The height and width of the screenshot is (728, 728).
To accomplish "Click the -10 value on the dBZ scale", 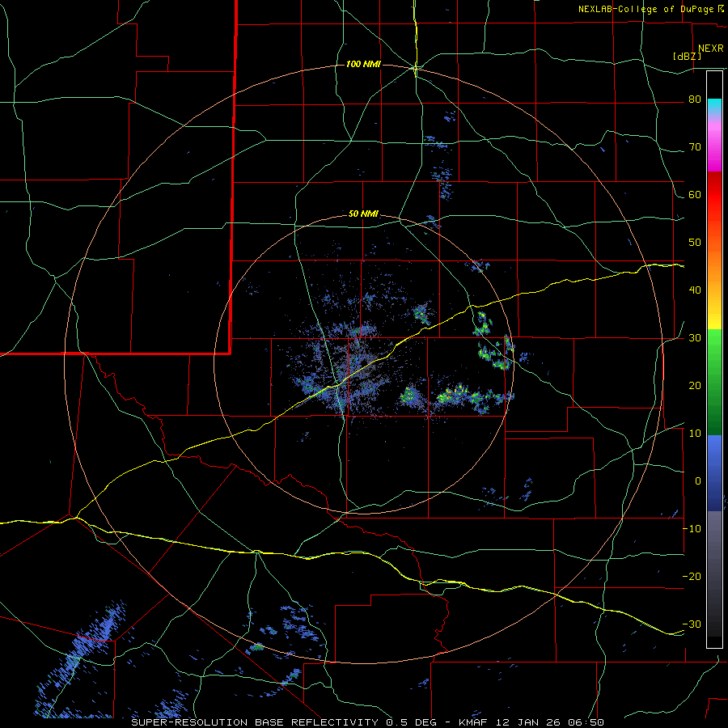I will (692, 529).
